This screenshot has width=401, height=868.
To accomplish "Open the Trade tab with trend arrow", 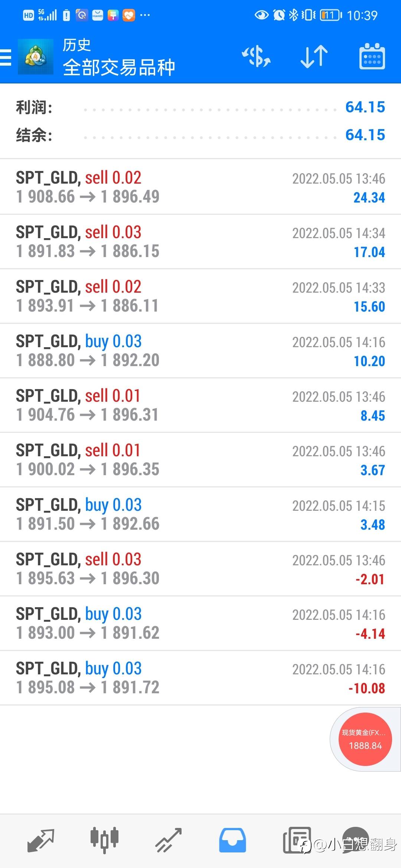I will (169, 840).
